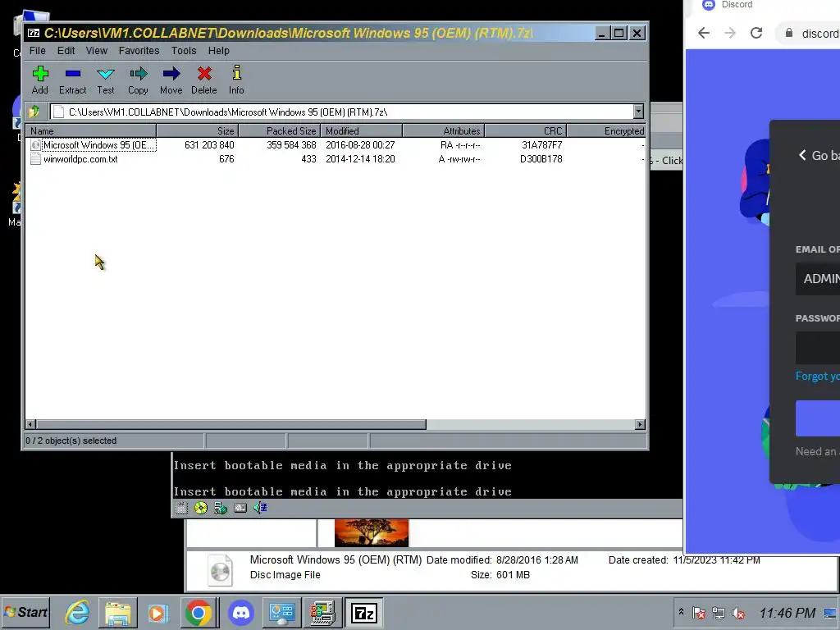
Task: Click the Forgot your password link
Action: [x=818, y=376]
